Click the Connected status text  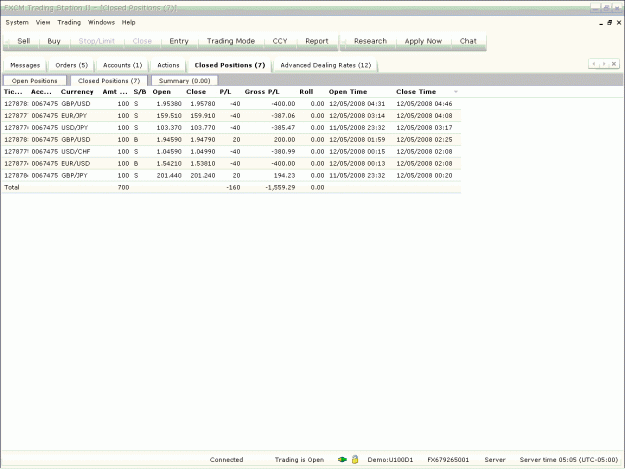click(x=226, y=459)
